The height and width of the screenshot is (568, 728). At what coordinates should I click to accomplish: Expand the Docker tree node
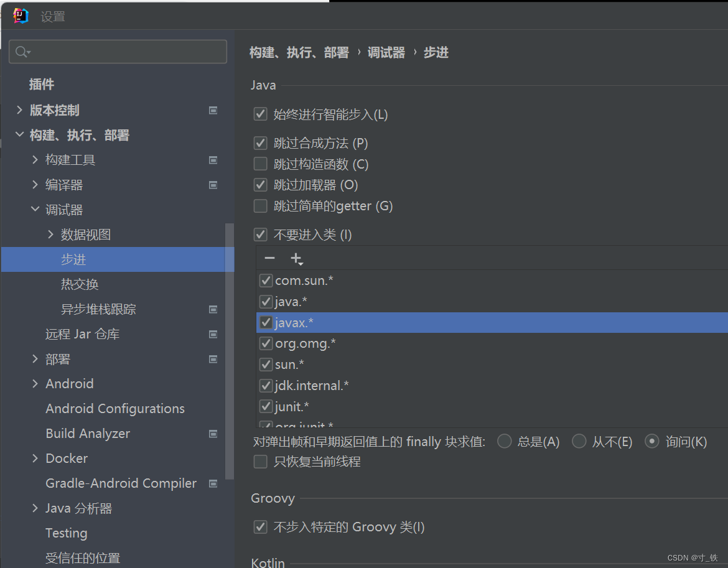[x=35, y=458]
